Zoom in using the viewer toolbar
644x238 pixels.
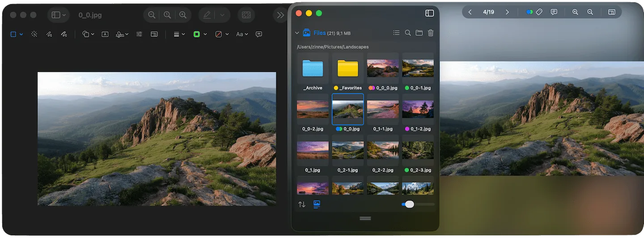575,12
